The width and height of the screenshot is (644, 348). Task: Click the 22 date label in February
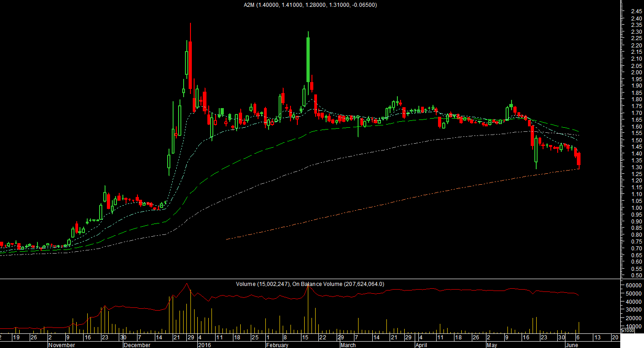click(x=322, y=338)
